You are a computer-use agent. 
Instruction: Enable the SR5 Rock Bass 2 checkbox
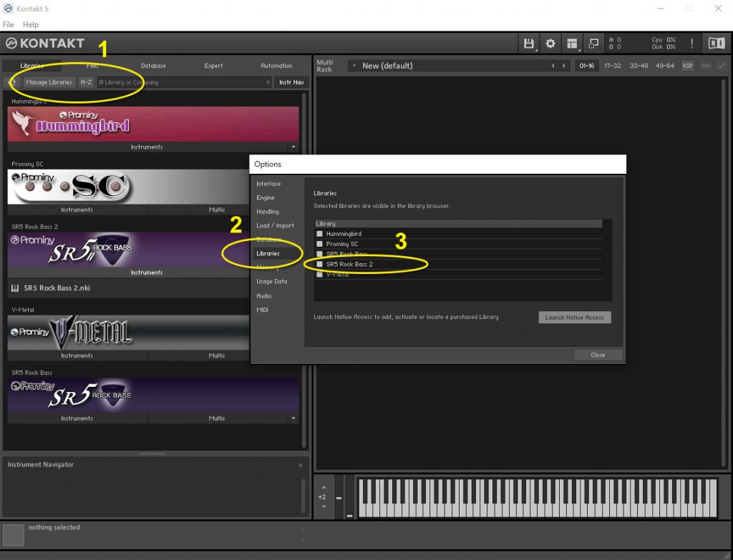click(320, 264)
